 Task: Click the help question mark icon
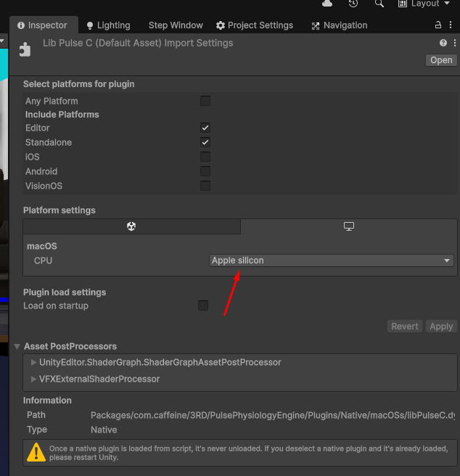(x=443, y=44)
